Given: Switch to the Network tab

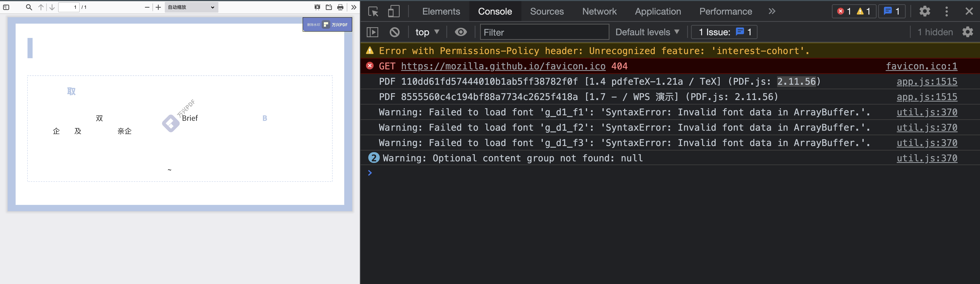Looking at the screenshot, I should [x=599, y=11].
